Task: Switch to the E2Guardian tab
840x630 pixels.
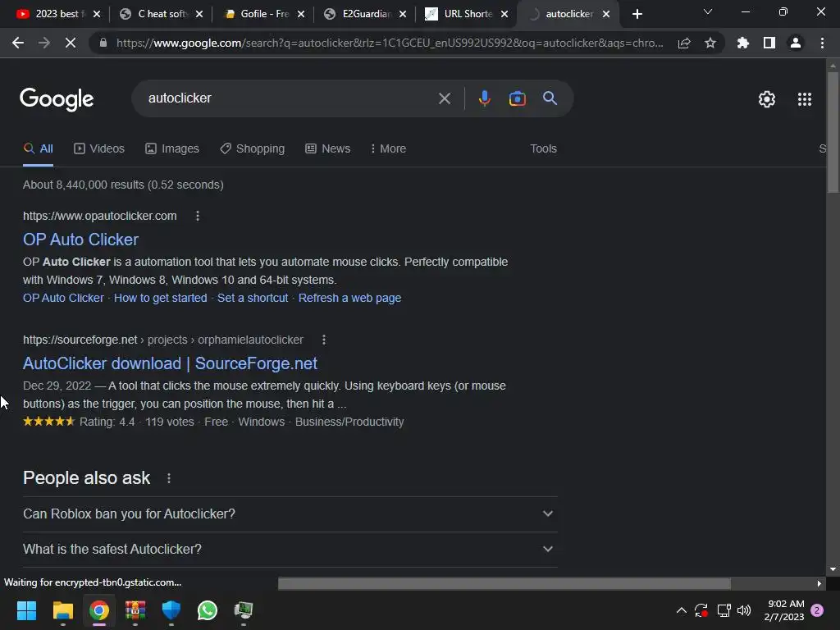Action: tap(365, 14)
